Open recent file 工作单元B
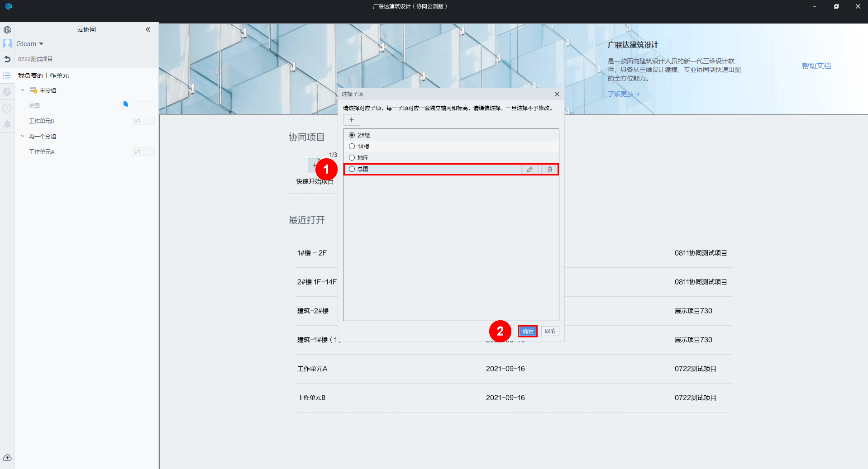This screenshot has height=469, width=868. [x=311, y=398]
